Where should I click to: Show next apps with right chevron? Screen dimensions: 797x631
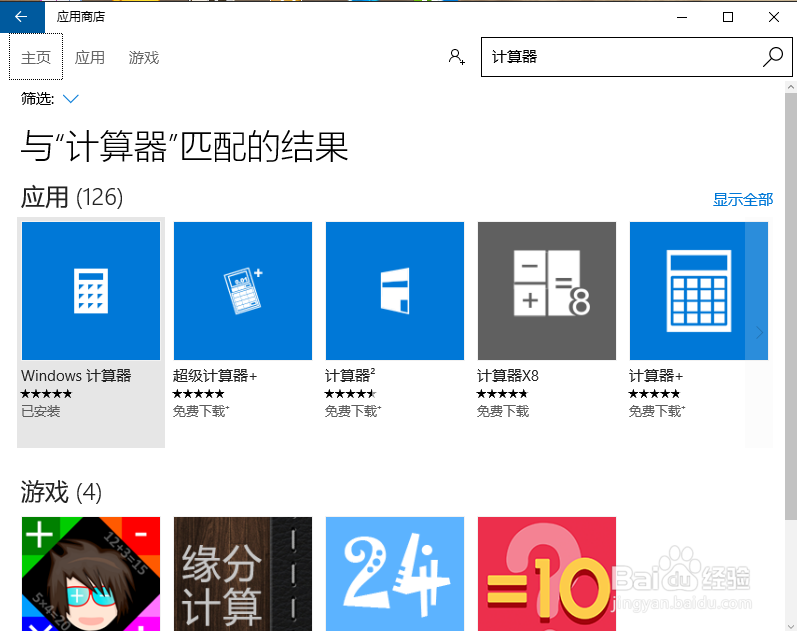pos(759,333)
